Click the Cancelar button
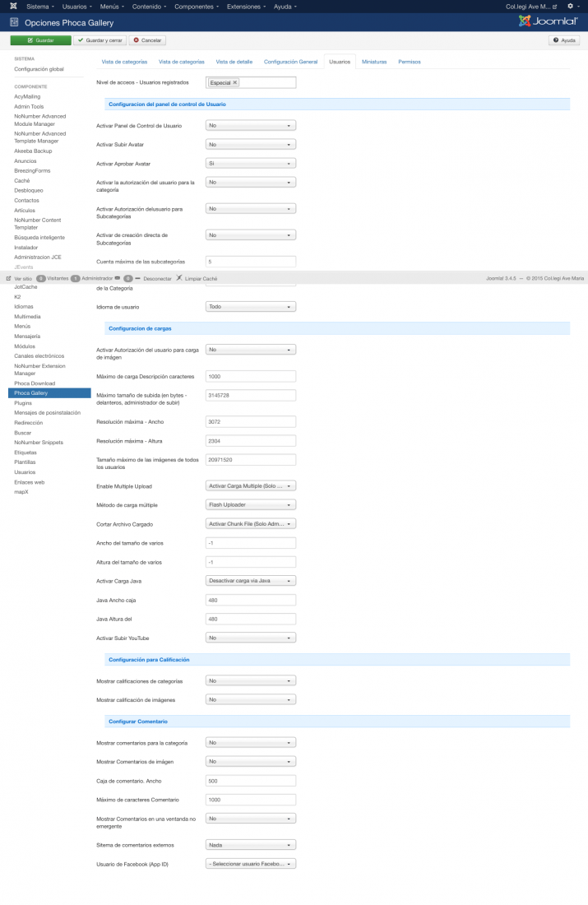588x905 pixels. [x=148, y=40]
